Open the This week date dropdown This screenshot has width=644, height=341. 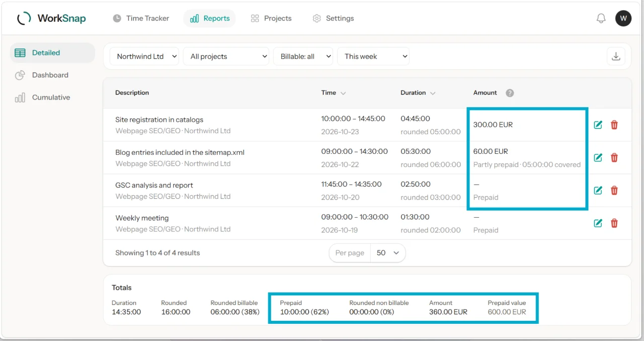[373, 56]
